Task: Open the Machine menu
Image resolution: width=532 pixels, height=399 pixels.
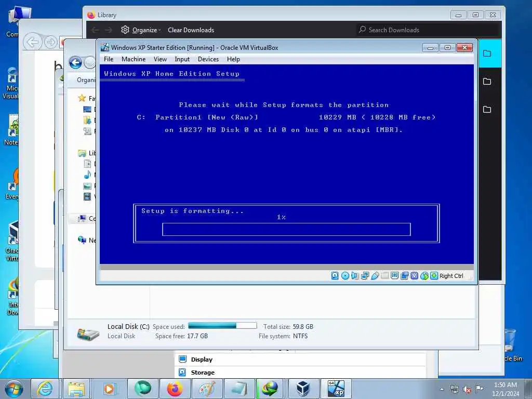Action: coord(134,59)
